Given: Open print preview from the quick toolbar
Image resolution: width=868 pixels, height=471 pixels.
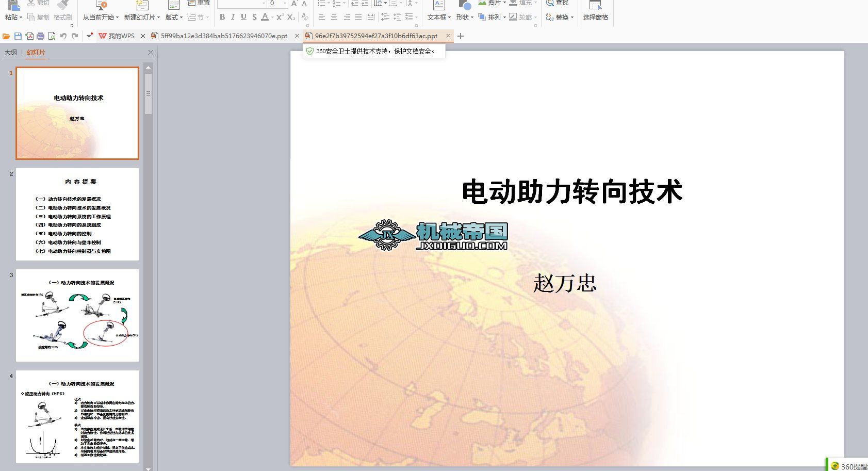Looking at the screenshot, I should pos(52,36).
